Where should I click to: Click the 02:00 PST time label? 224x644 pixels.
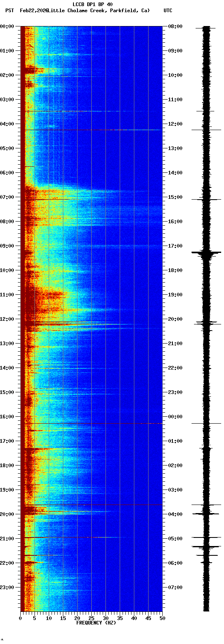[7, 75]
